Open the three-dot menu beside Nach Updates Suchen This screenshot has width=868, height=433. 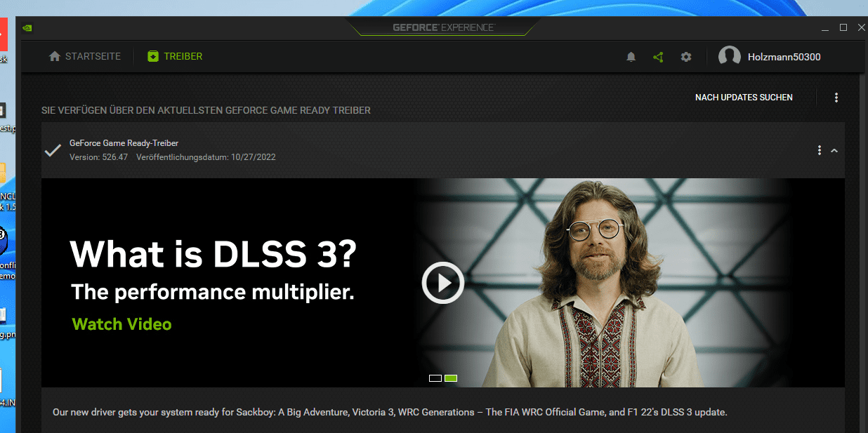tap(836, 98)
